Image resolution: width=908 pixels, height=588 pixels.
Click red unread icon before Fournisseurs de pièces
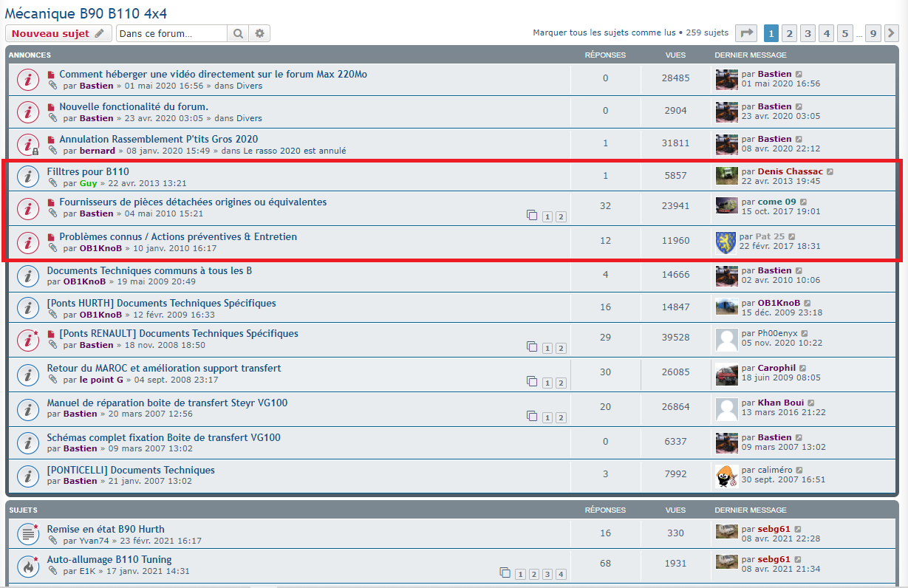(52, 202)
